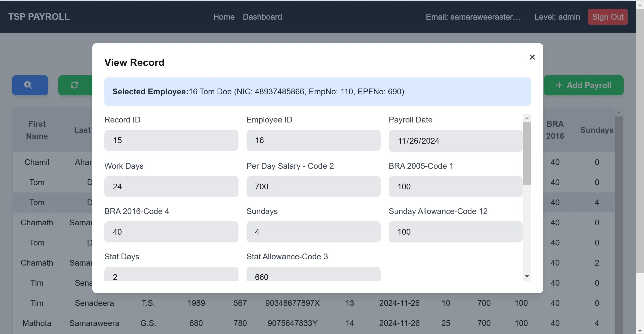Viewport: 644px width, 334px height.
Task: Click the up arrow inside modal scrollbar
Action: [527, 118]
